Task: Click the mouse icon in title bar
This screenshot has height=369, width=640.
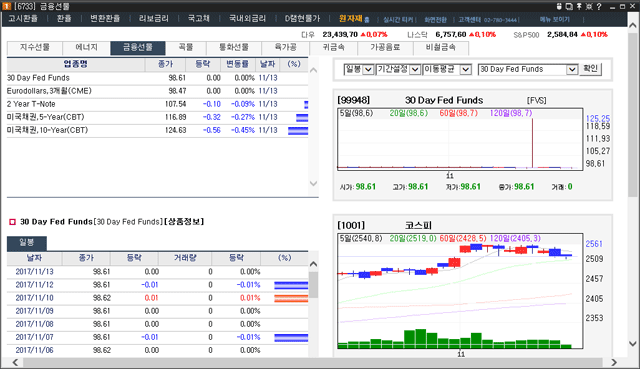Action: [x=559, y=7]
